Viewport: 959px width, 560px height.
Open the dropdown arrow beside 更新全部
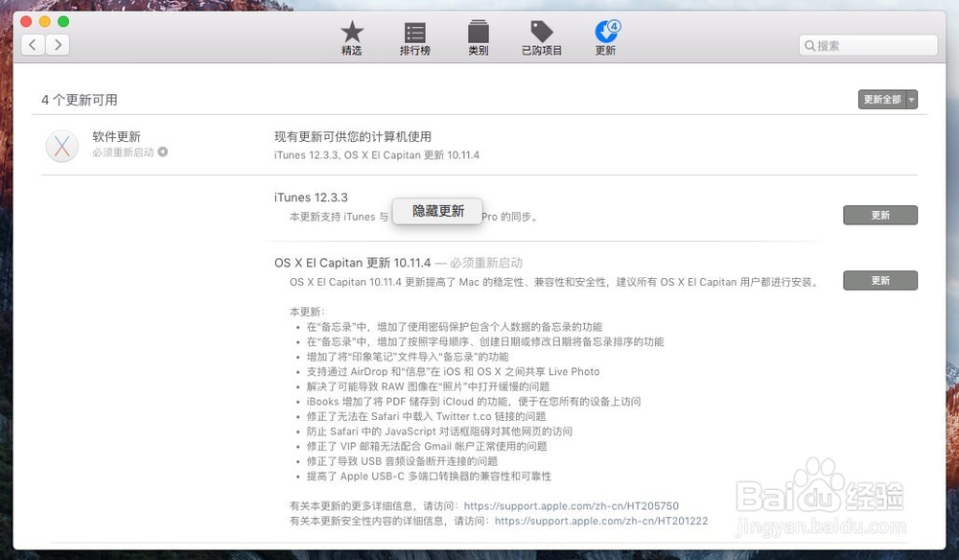[x=912, y=99]
